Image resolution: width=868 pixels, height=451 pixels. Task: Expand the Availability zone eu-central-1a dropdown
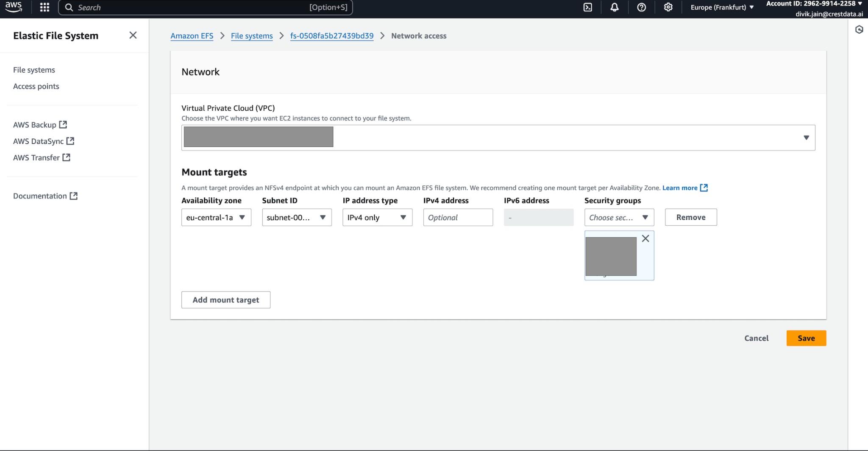(216, 217)
